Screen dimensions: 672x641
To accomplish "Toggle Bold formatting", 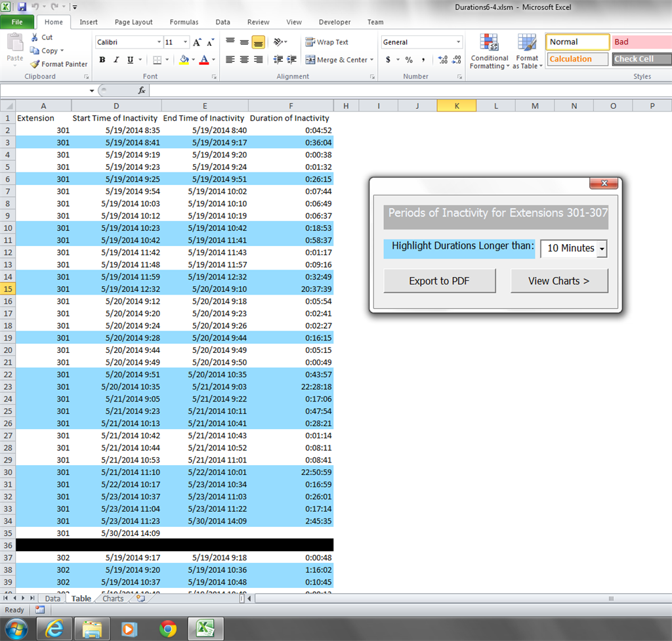I will [102, 60].
